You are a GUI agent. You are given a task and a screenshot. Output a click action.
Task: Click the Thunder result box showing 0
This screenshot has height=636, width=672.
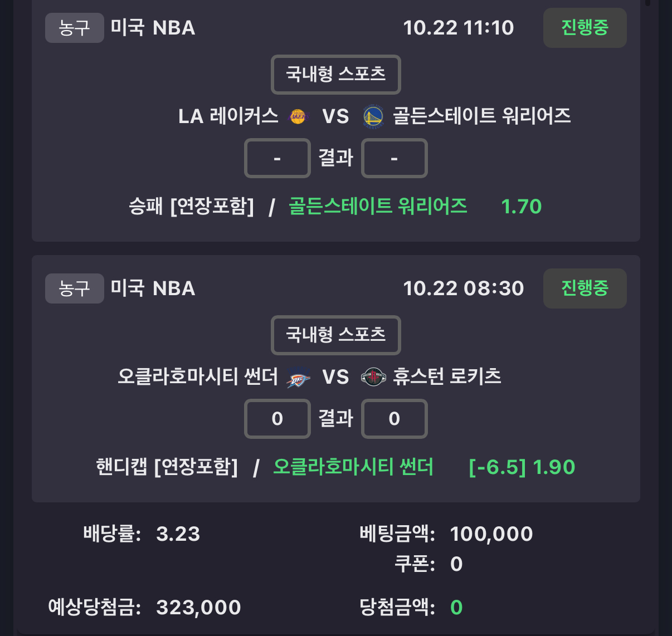coord(277,419)
